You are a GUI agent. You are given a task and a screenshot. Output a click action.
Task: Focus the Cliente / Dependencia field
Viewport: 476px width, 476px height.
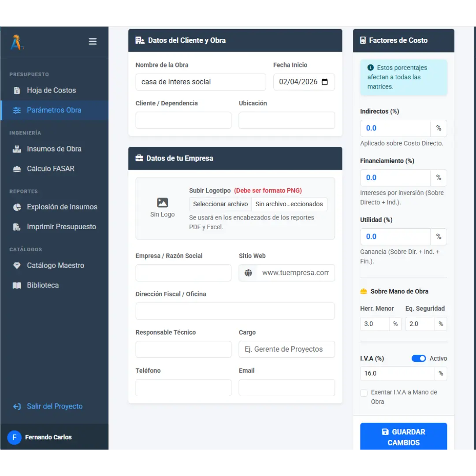point(183,120)
